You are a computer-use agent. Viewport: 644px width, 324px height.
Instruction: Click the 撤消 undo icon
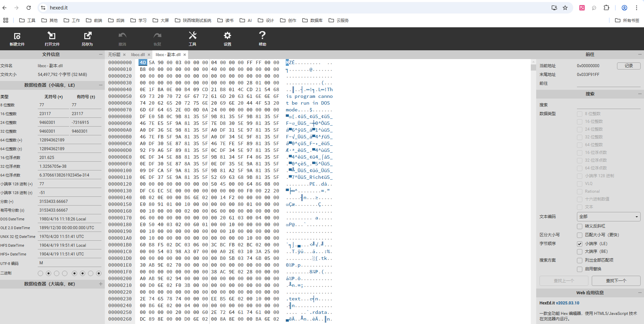click(122, 38)
